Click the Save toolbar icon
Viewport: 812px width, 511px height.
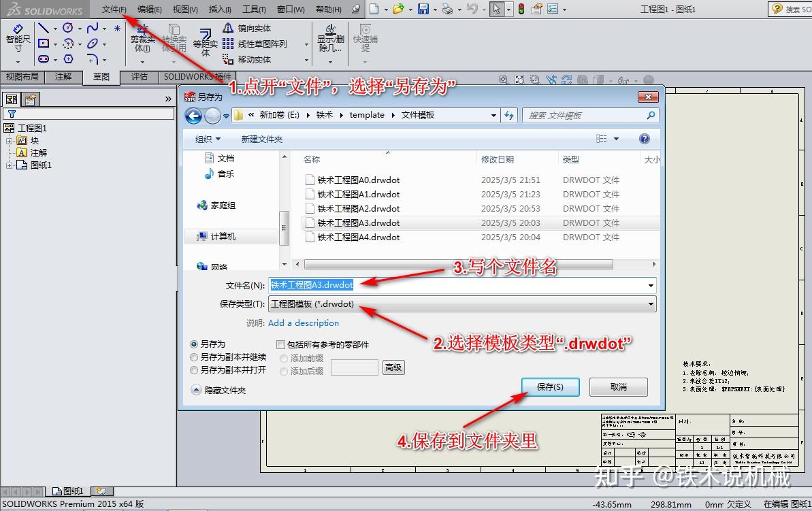pos(423,9)
